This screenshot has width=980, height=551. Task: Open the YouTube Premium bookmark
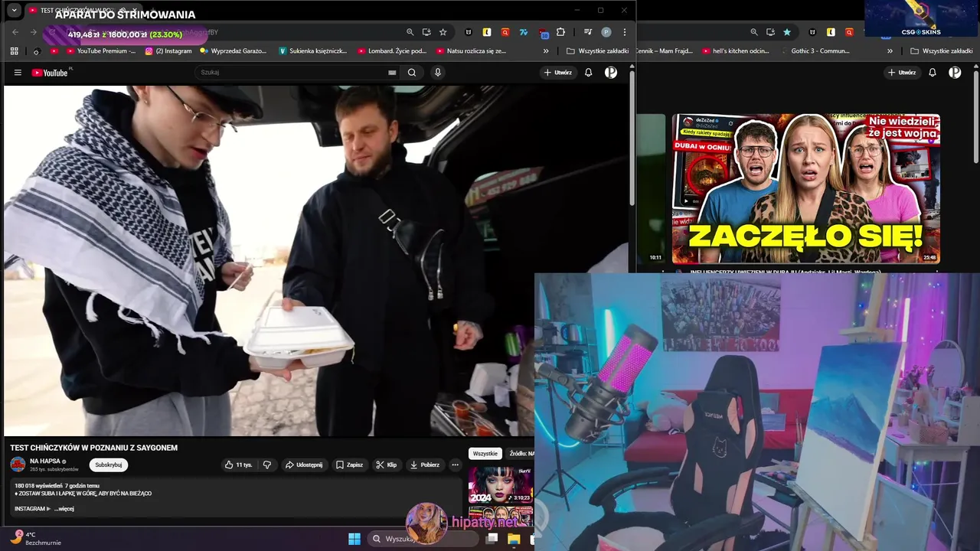point(101,51)
